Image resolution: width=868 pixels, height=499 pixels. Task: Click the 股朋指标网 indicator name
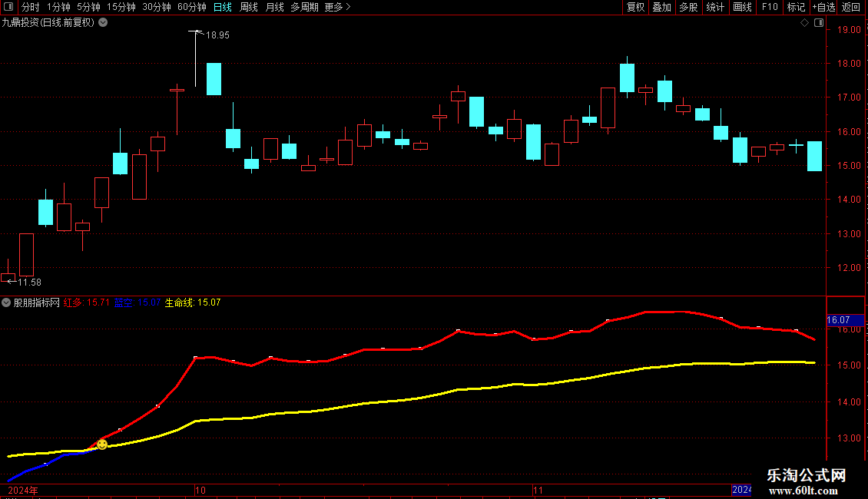37,302
